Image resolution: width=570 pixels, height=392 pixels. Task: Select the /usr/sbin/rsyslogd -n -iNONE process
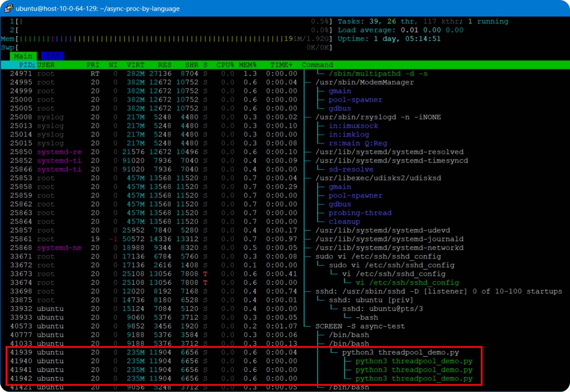[378, 117]
